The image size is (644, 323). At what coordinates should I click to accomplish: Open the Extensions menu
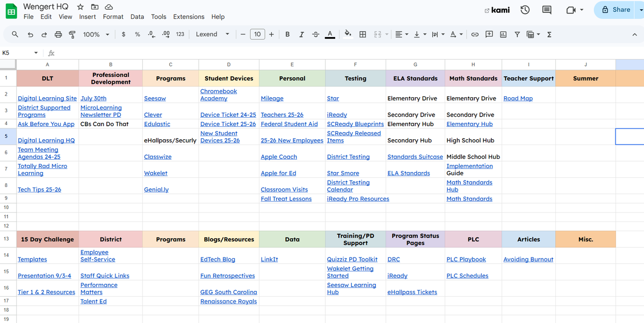[x=189, y=17]
